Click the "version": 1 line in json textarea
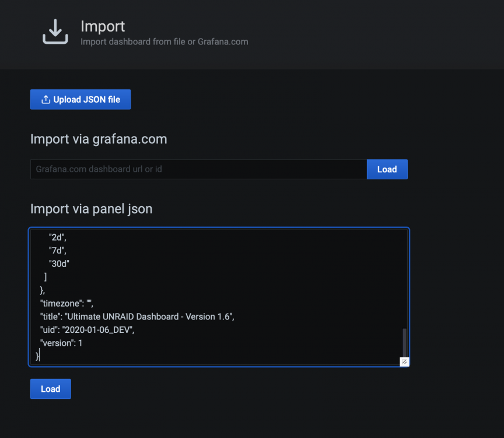Viewport: 504px width, 438px height. (x=61, y=343)
